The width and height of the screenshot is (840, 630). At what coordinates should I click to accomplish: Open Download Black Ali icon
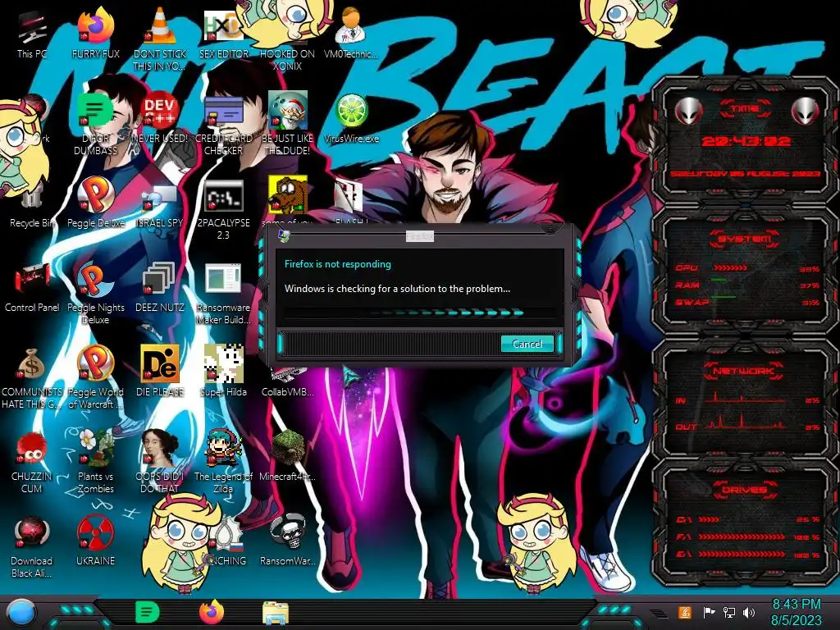[32, 547]
